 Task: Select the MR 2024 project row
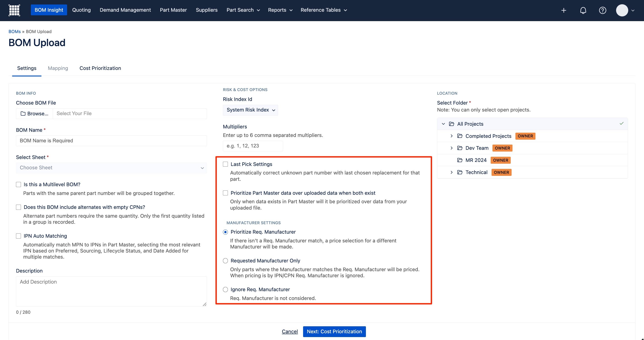[x=533, y=160]
